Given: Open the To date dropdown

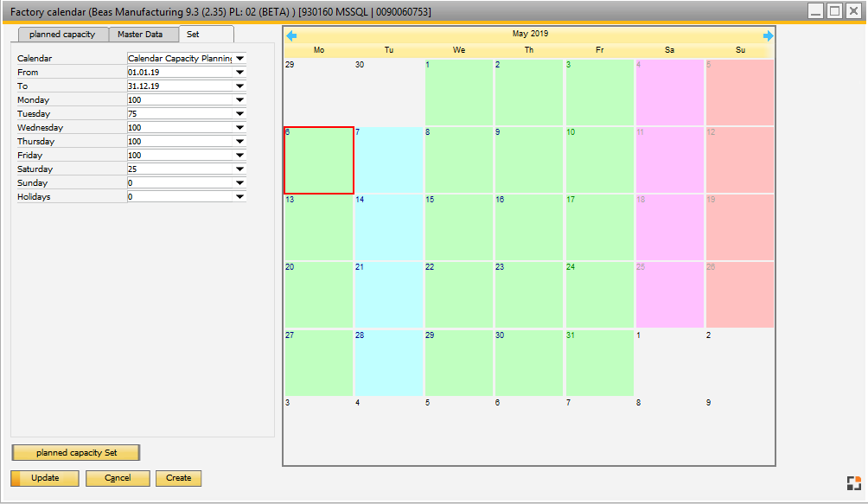Looking at the screenshot, I should tap(240, 86).
